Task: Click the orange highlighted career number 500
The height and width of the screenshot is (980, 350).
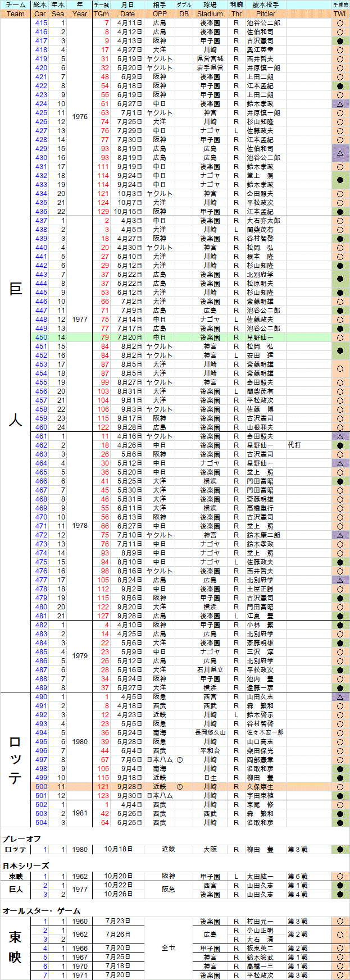Action: [x=41, y=787]
